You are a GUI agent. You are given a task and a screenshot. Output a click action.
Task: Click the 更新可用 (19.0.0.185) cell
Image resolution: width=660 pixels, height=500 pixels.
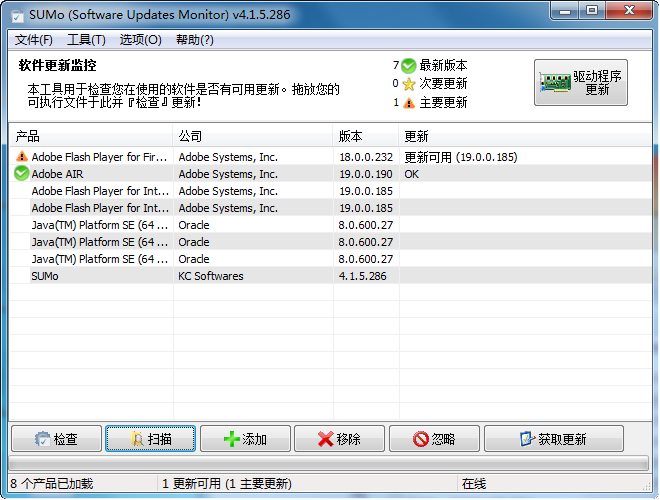[x=460, y=157]
